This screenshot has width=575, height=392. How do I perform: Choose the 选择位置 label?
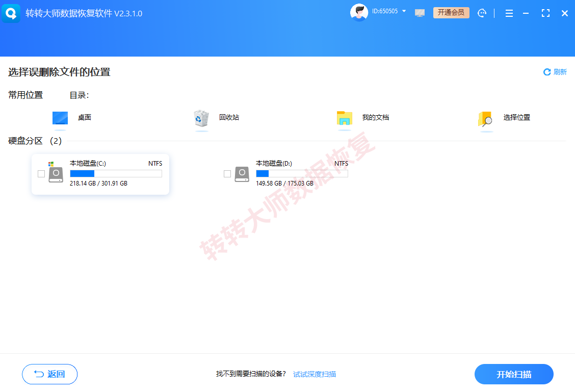click(x=517, y=117)
